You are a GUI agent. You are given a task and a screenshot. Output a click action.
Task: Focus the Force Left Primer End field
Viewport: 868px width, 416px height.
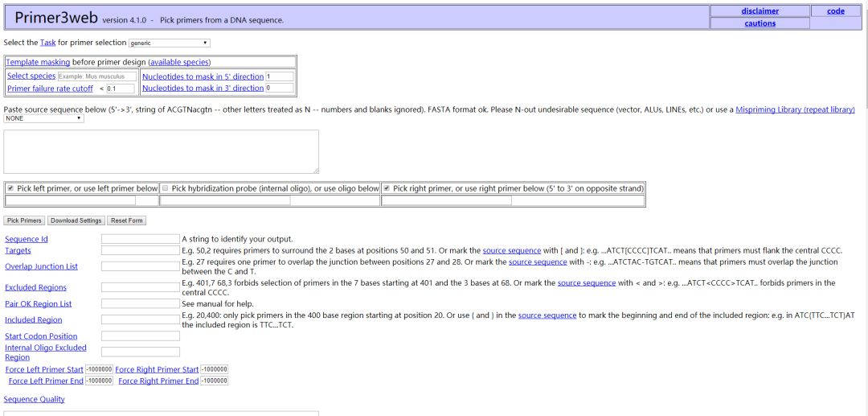(x=99, y=381)
